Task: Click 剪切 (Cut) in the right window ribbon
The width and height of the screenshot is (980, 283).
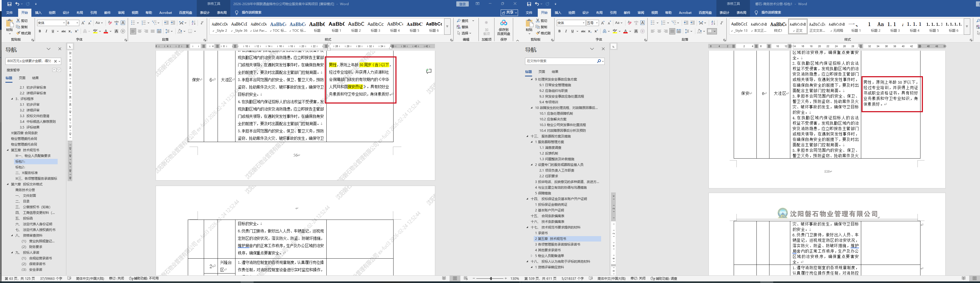Action: point(542,21)
